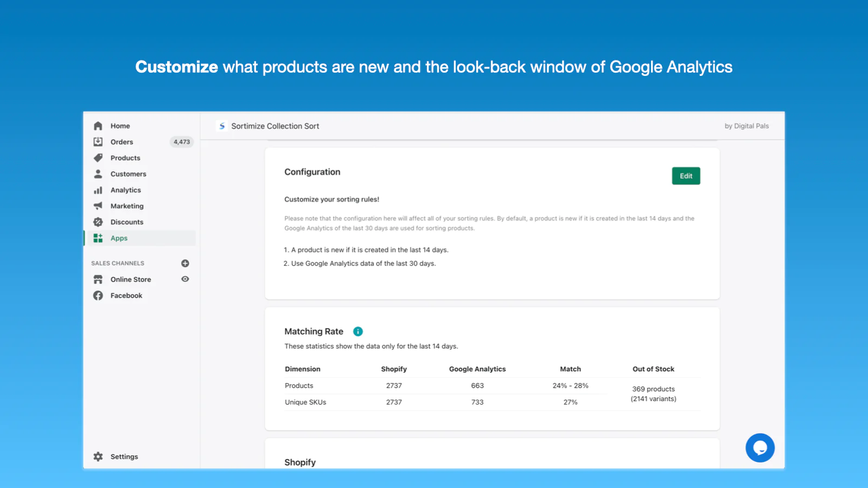The width and height of the screenshot is (868, 488).
Task: Click the Matching Rate heading
Action: tap(314, 331)
